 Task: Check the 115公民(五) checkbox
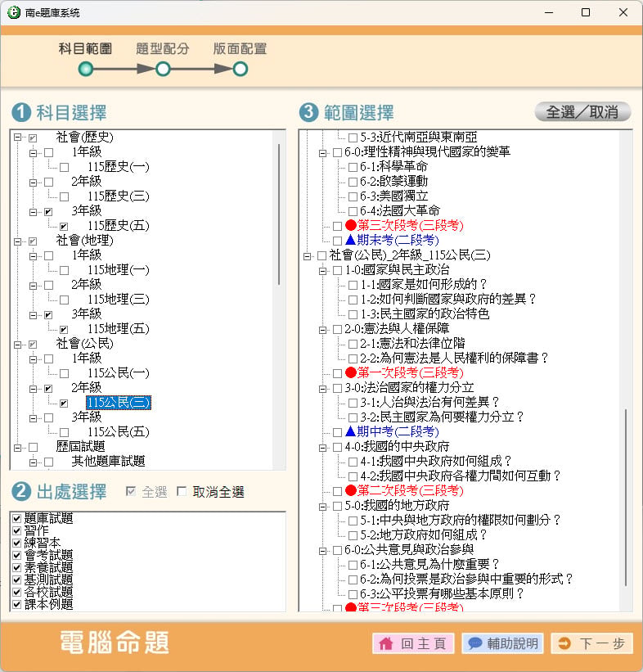tap(65, 433)
